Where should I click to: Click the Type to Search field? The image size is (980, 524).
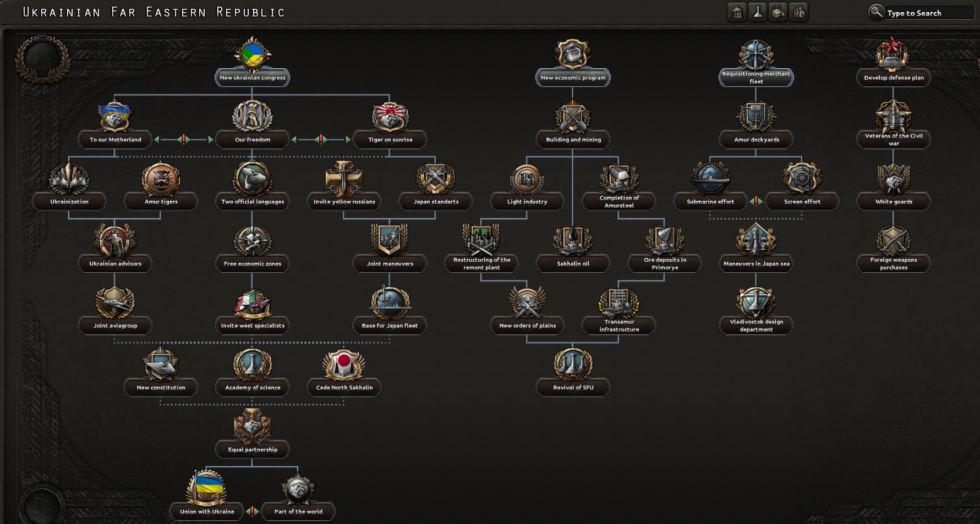pyautogui.click(x=929, y=13)
